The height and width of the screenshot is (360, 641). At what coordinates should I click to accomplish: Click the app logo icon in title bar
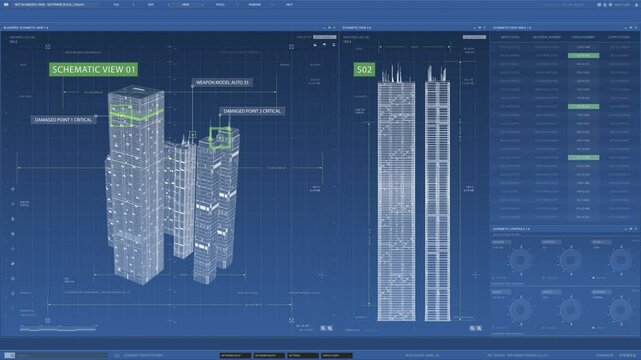pos(6,4)
